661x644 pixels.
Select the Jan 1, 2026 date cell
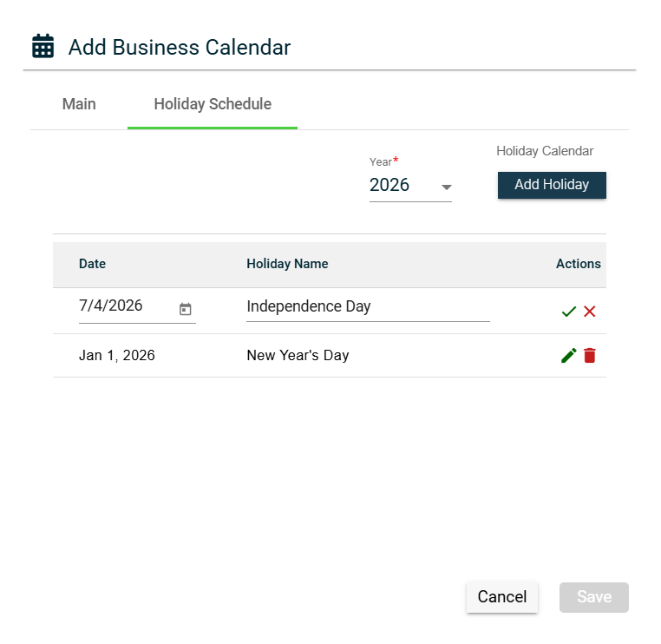point(117,355)
